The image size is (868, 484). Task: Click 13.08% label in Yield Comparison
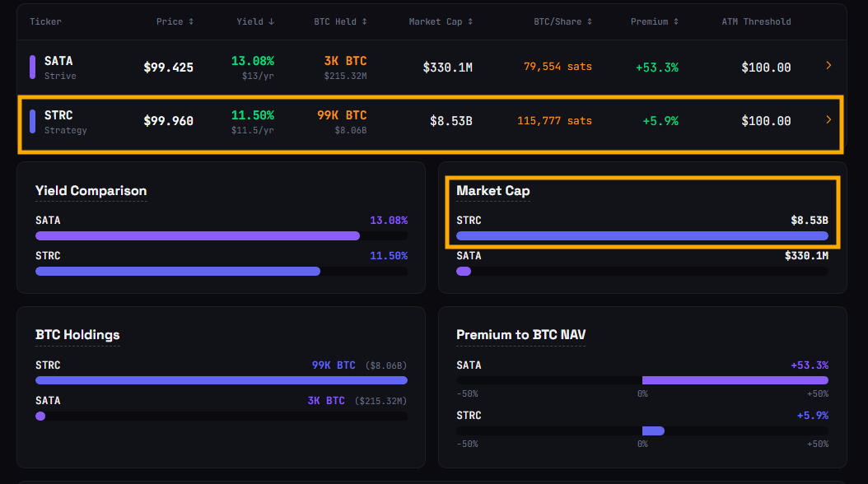pos(389,220)
